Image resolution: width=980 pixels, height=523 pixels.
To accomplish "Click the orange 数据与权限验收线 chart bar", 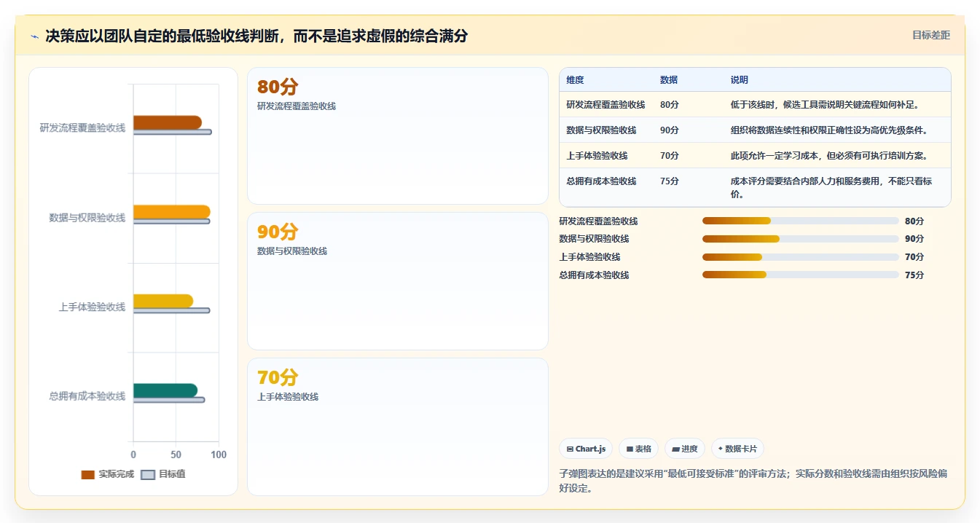I will (171, 212).
